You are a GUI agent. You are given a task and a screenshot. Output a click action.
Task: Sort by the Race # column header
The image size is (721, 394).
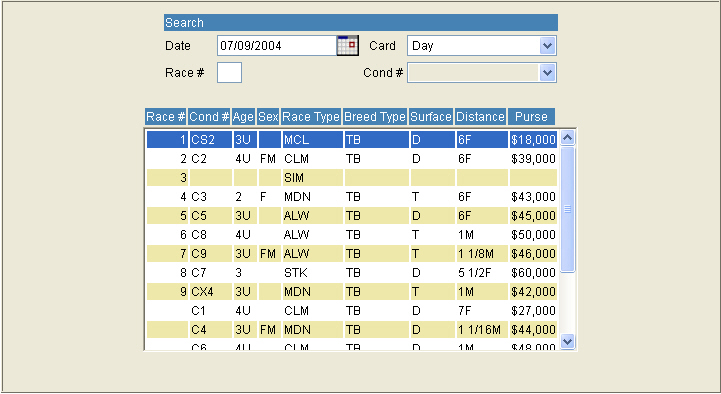click(166, 117)
